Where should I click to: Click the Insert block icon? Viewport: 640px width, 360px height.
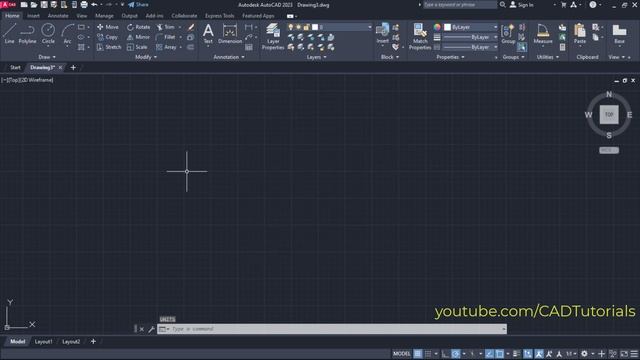pos(382,33)
